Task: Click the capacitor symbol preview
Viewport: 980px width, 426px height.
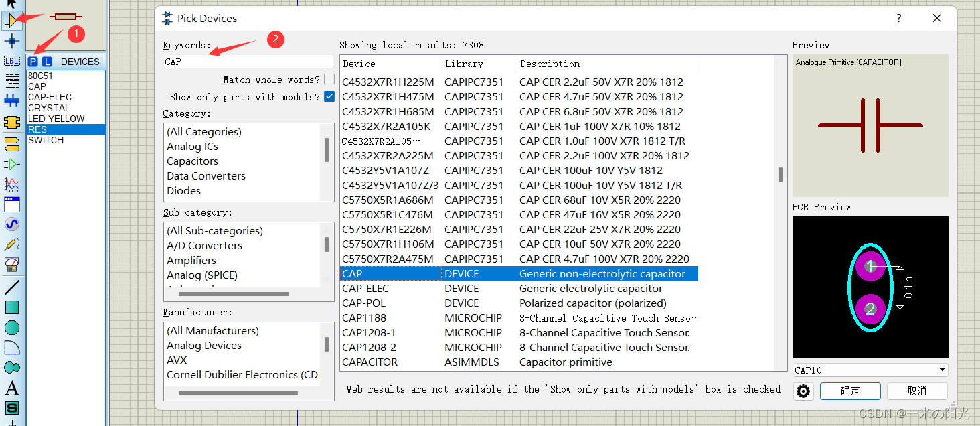Action: (x=870, y=125)
